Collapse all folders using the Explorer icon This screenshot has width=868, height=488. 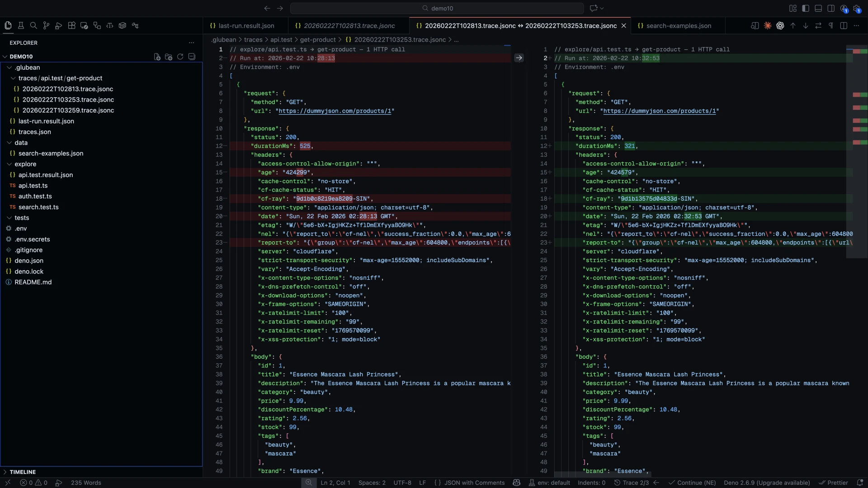coord(192,57)
